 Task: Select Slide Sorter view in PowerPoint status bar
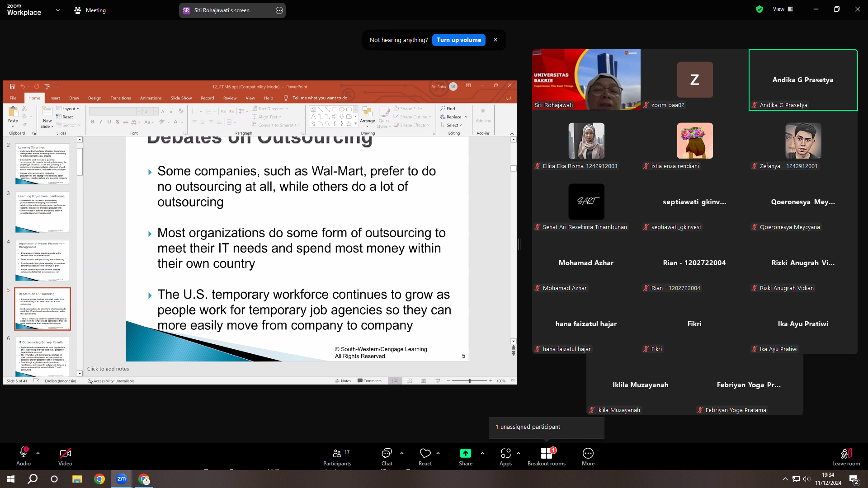coord(409,381)
